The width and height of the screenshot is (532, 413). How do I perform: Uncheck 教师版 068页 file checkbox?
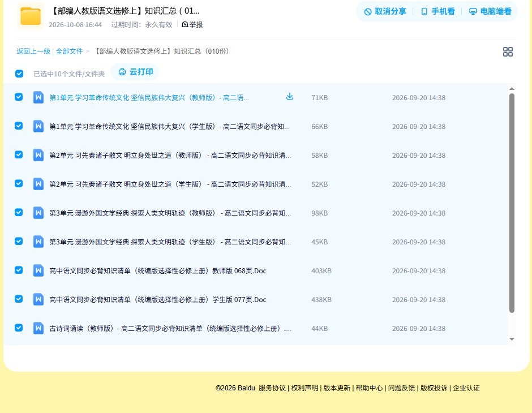pyautogui.click(x=19, y=270)
